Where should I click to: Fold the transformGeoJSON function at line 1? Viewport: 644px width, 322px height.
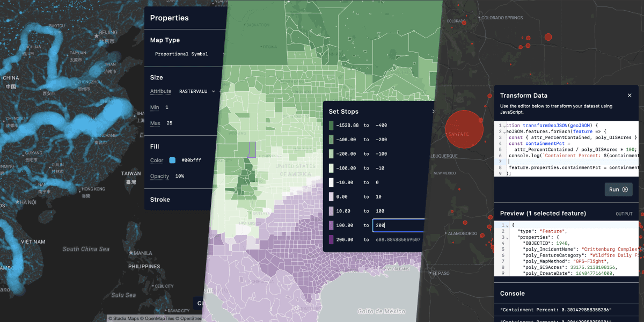(504, 126)
